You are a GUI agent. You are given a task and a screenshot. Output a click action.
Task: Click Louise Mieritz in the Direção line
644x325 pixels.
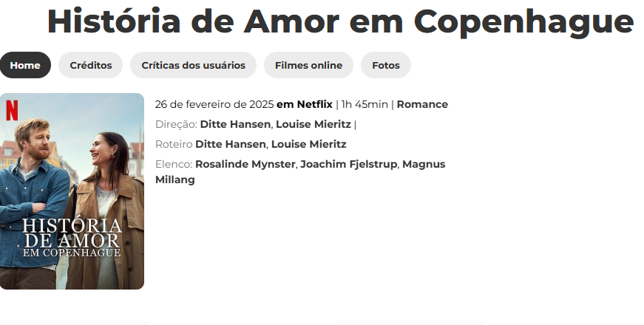(313, 124)
